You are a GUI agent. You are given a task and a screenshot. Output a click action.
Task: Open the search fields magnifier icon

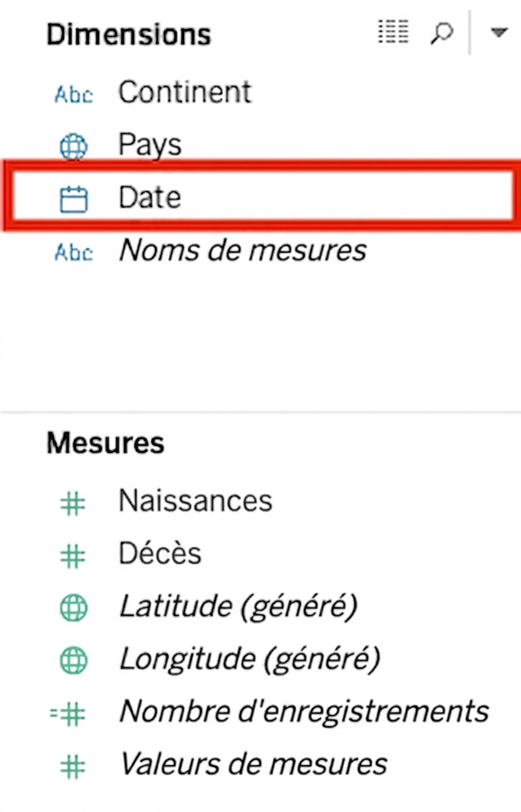pos(441,33)
